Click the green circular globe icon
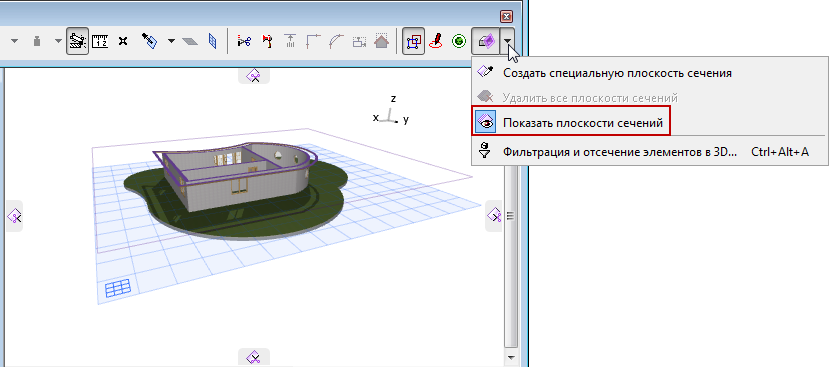 point(459,41)
